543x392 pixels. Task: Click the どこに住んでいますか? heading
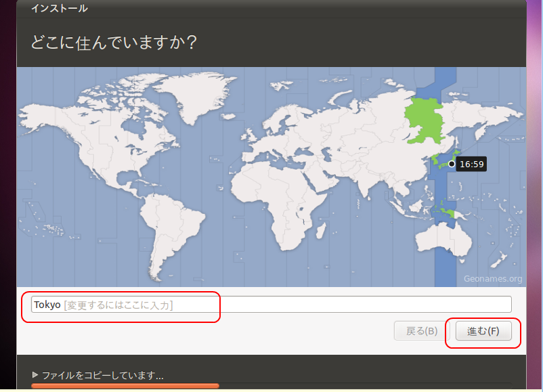114,43
